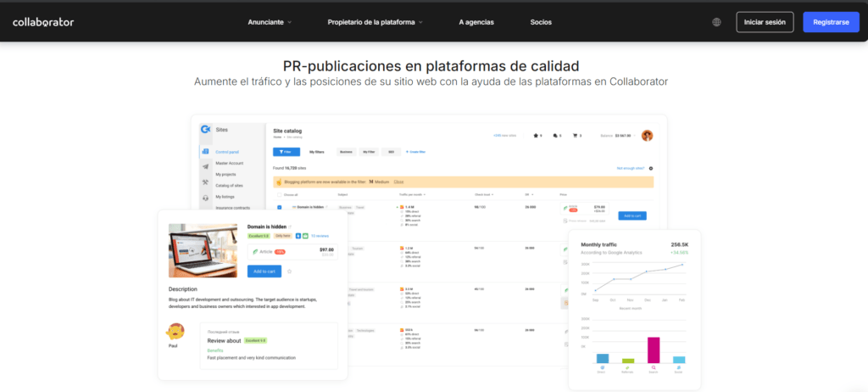Click the laptop thumbnail in the domain card
Viewport: 868px width, 392px height.
(x=203, y=250)
